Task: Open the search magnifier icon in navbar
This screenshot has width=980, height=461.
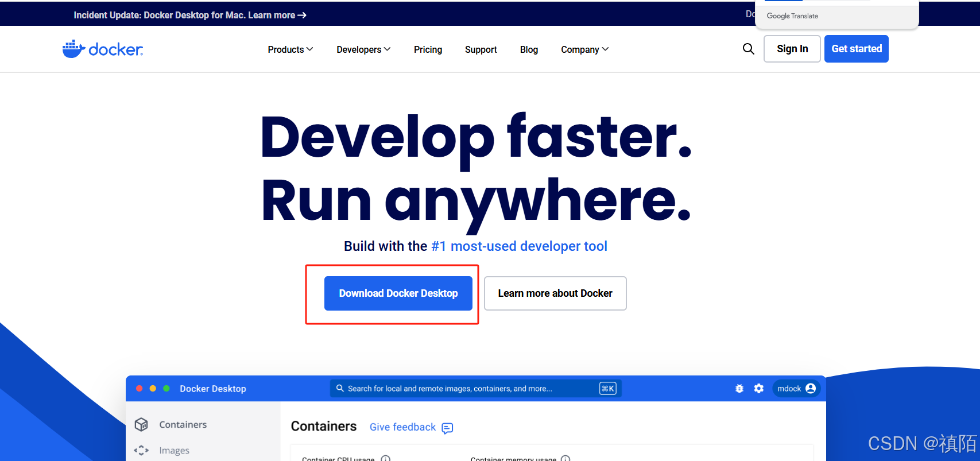Action: point(749,49)
